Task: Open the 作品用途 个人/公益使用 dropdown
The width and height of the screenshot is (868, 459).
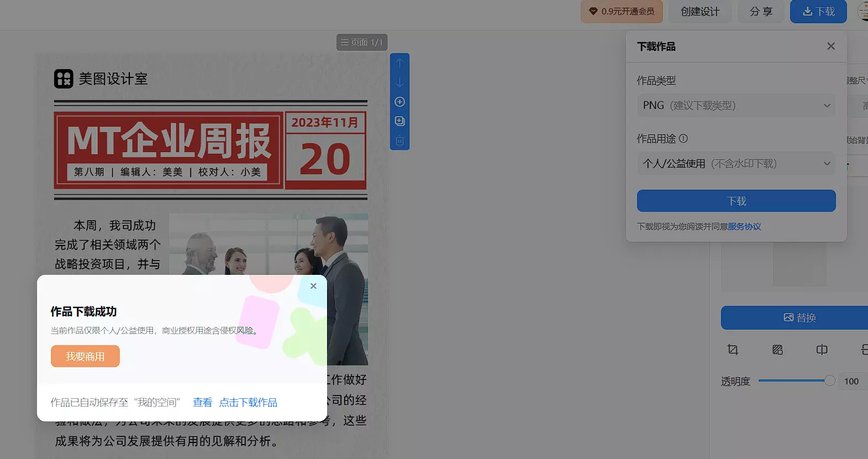Action: pyautogui.click(x=736, y=164)
